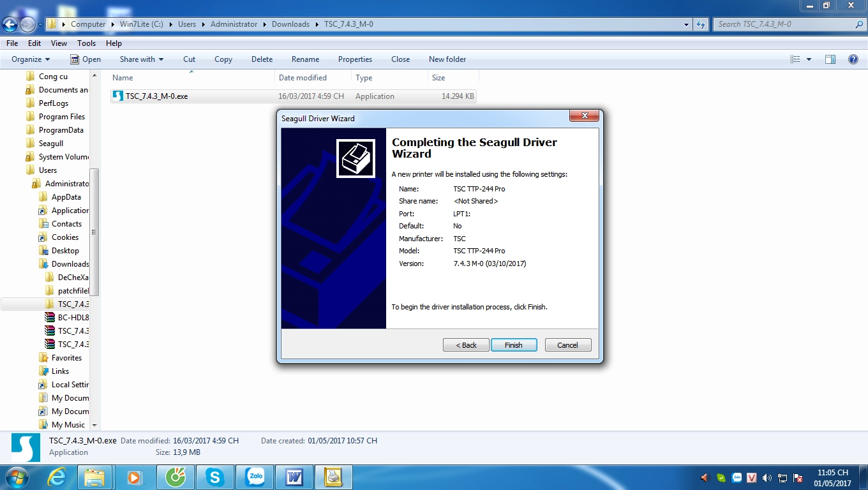Click Close in the Explorer toolbar
Image resolution: width=868 pixels, height=490 pixels.
tap(401, 59)
